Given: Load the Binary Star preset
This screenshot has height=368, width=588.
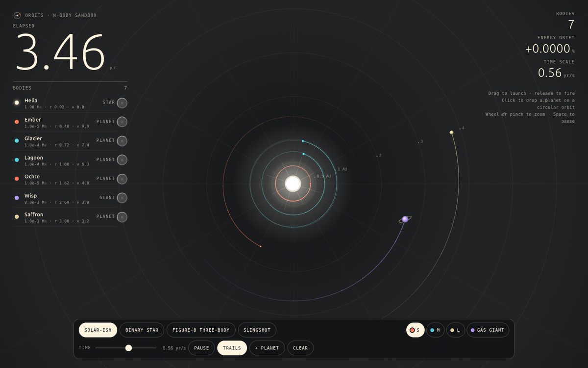Looking at the screenshot, I should click(142, 330).
